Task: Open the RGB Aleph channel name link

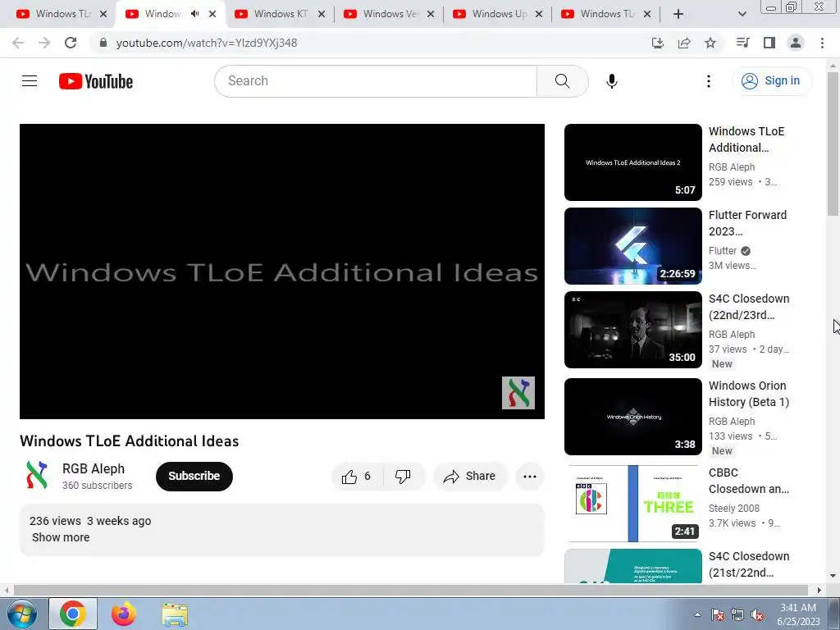Action: click(94, 468)
